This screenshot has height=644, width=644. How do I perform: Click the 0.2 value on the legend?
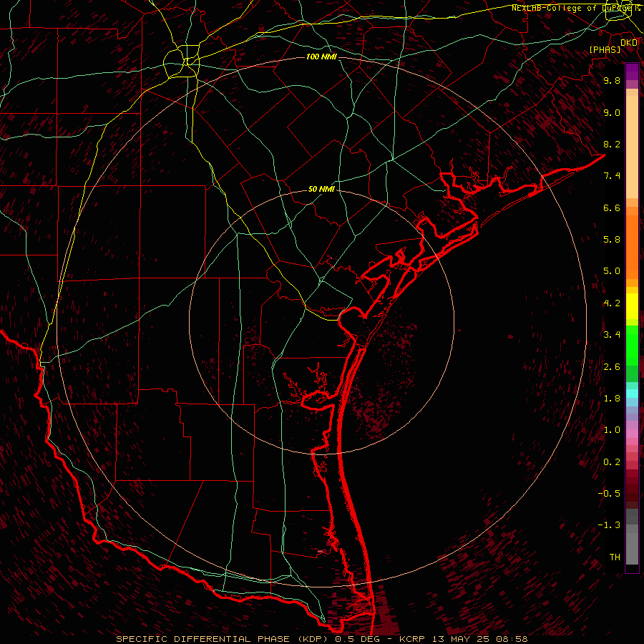tap(612, 462)
